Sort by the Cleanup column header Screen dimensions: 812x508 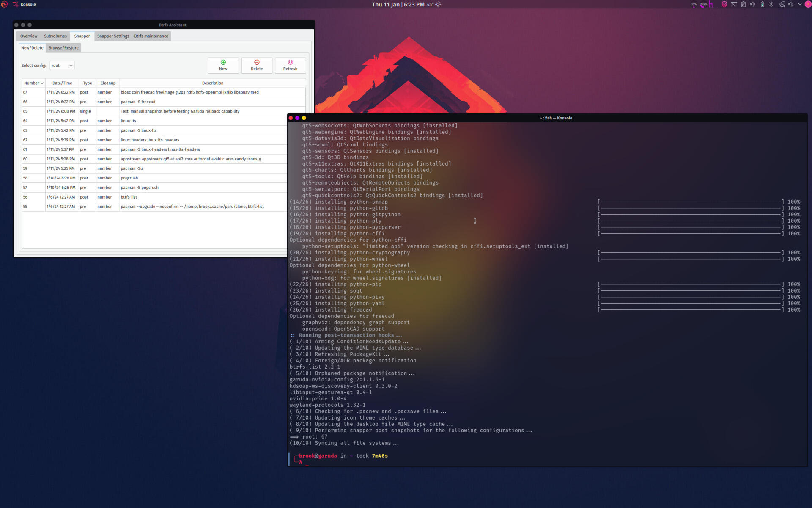tap(108, 83)
